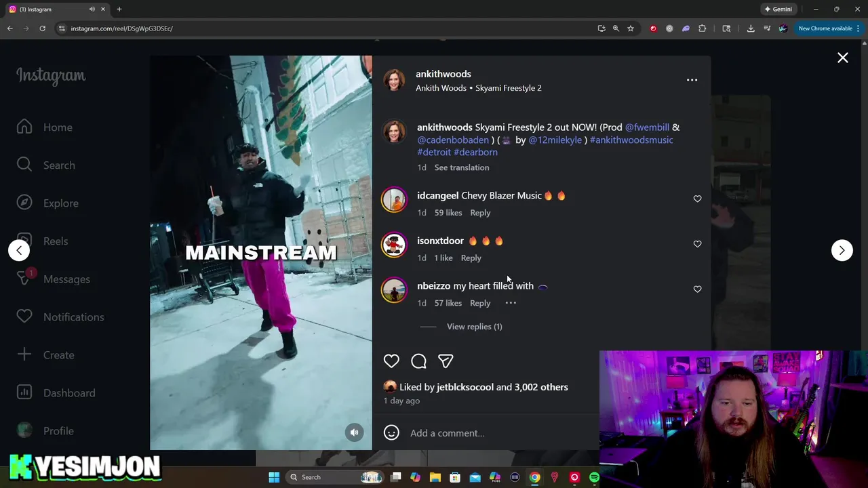Open a new browser tab
Screen dimensions: 868x488
click(119, 9)
